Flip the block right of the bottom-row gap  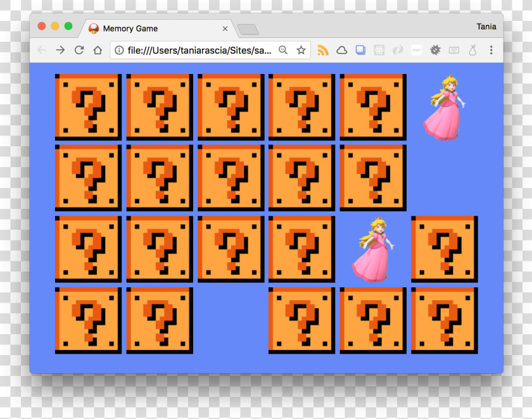click(301, 320)
